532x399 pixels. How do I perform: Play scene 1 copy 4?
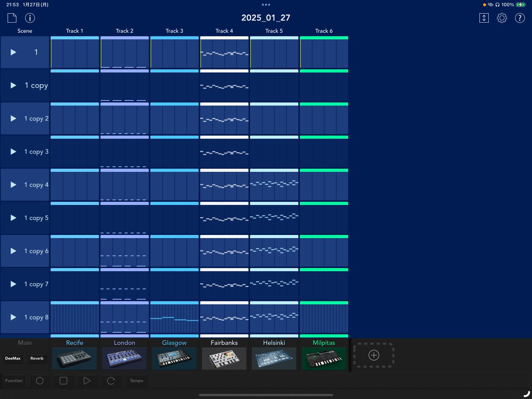pyautogui.click(x=13, y=185)
